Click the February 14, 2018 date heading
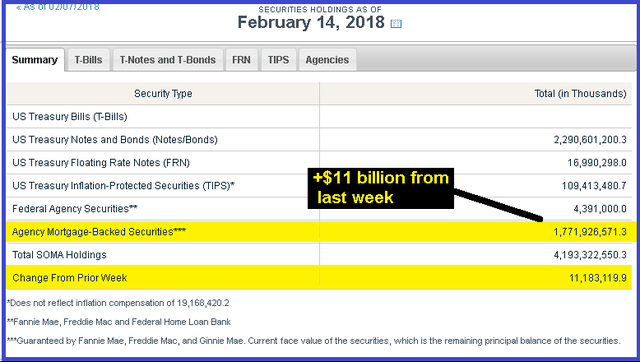Image resolution: width=640 pixels, height=362 pixels. [x=311, y=22]
